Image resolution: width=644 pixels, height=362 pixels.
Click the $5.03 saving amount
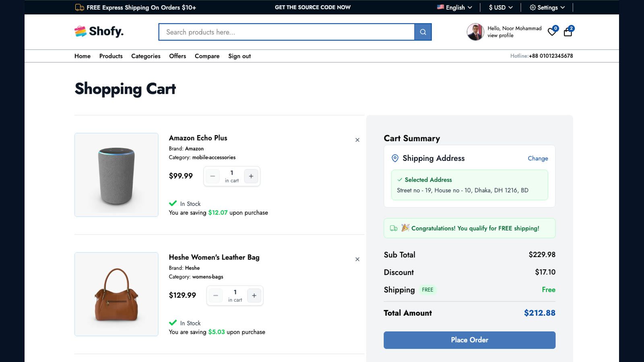coord(217,332)
